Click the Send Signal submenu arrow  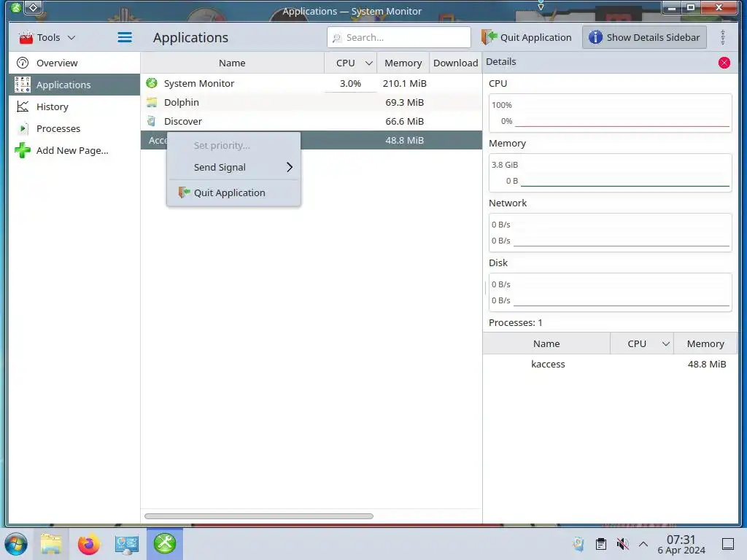tap(289, 167)
